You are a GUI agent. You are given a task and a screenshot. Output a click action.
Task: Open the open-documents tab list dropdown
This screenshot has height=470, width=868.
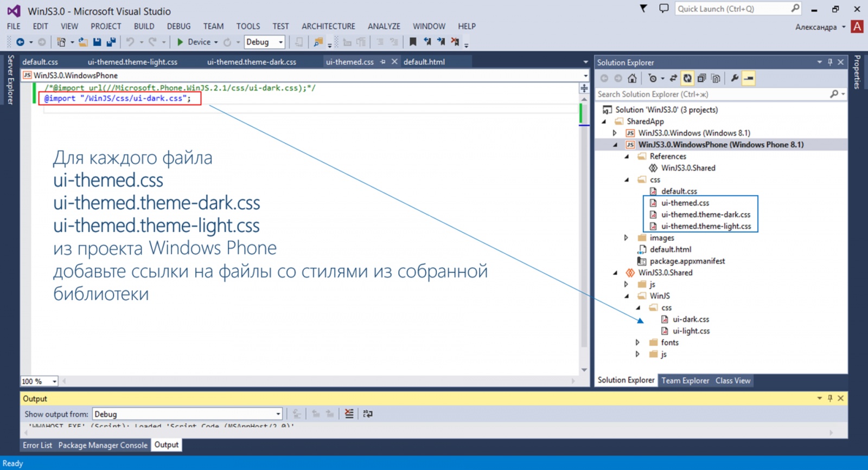point(585,62)
